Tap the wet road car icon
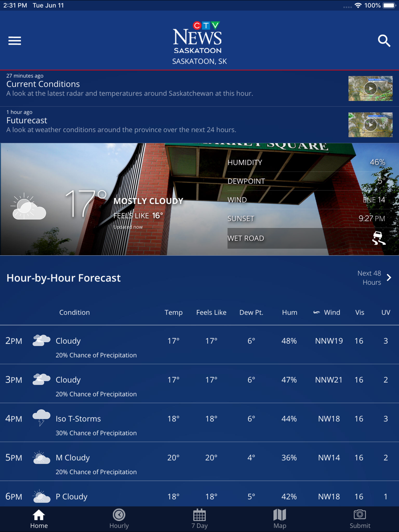 (x=378, y=238)
